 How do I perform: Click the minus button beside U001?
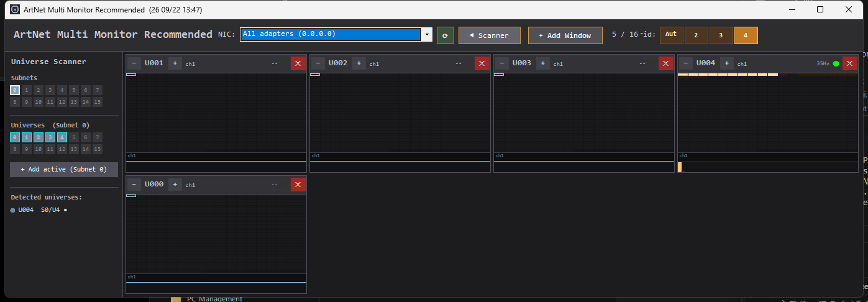[134, 63]
